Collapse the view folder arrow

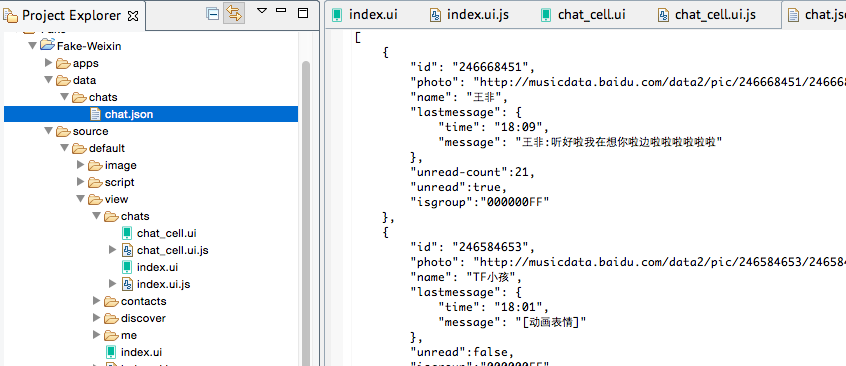81,199
